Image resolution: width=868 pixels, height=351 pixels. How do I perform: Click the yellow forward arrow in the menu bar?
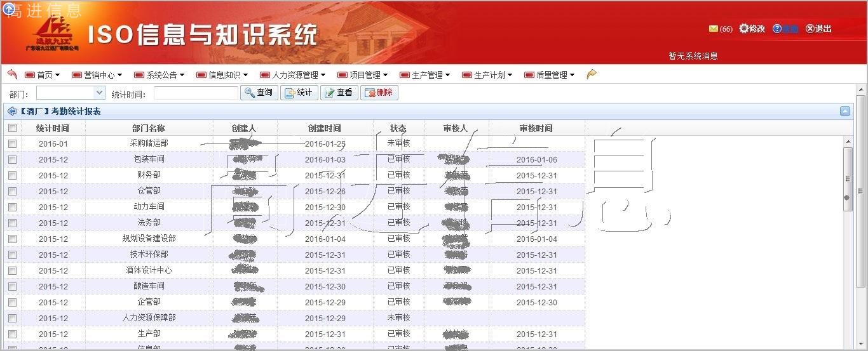pyautogui.click(x=592, y=74)
